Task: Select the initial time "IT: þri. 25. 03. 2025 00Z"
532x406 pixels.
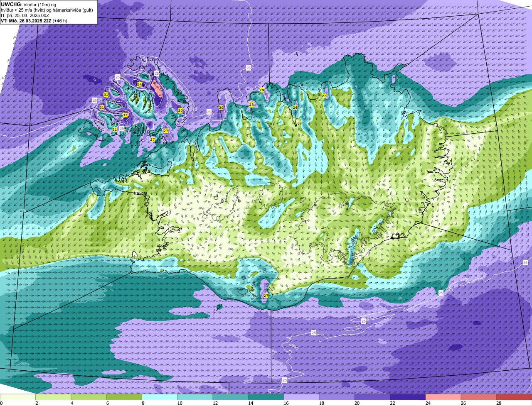Action: click(25, 15)
